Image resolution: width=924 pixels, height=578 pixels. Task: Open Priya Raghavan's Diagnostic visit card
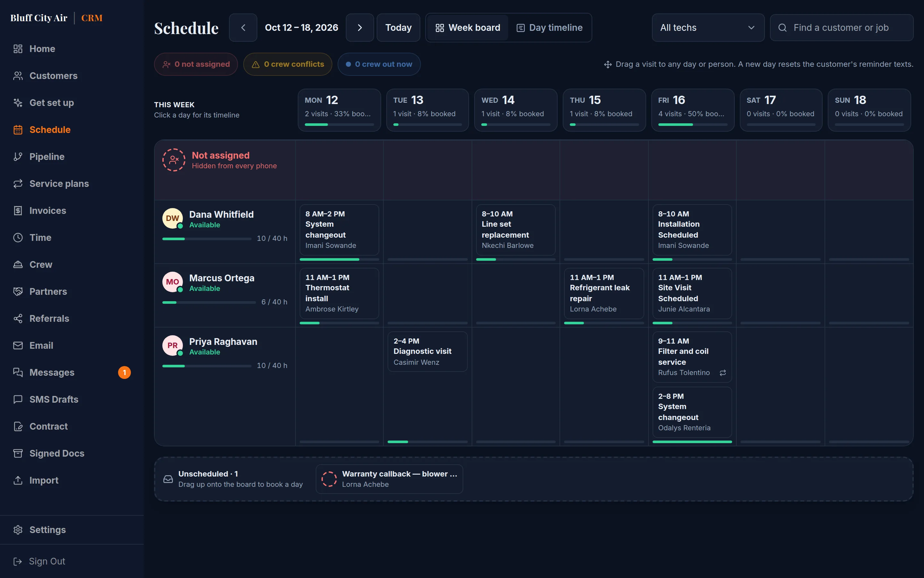pyautogui.click(x=427, y=351)
